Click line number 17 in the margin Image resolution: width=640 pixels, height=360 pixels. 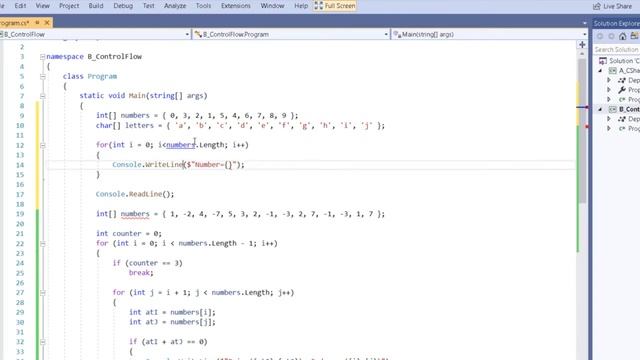pos(20,194)
